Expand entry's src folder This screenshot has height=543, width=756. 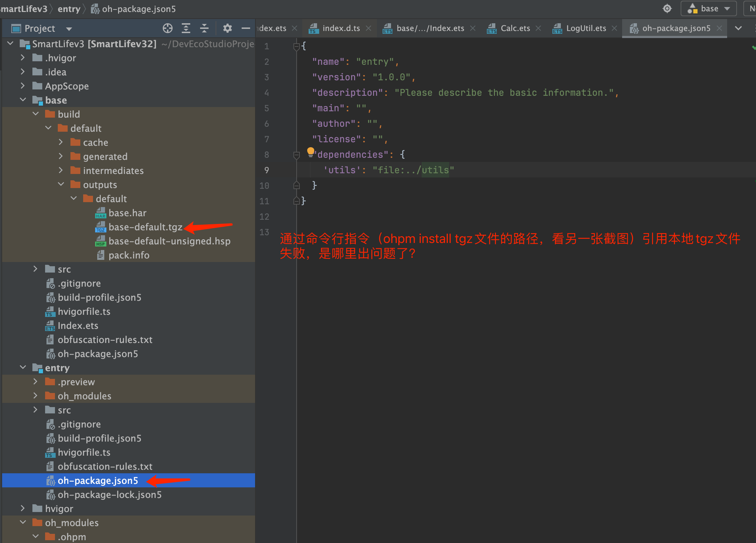tap(36, 410)
